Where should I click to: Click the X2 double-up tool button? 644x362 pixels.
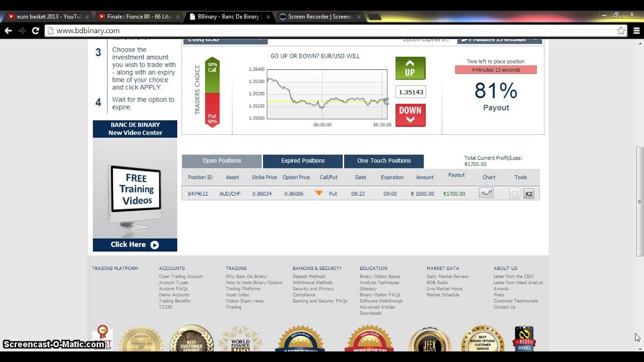point(528,194)
